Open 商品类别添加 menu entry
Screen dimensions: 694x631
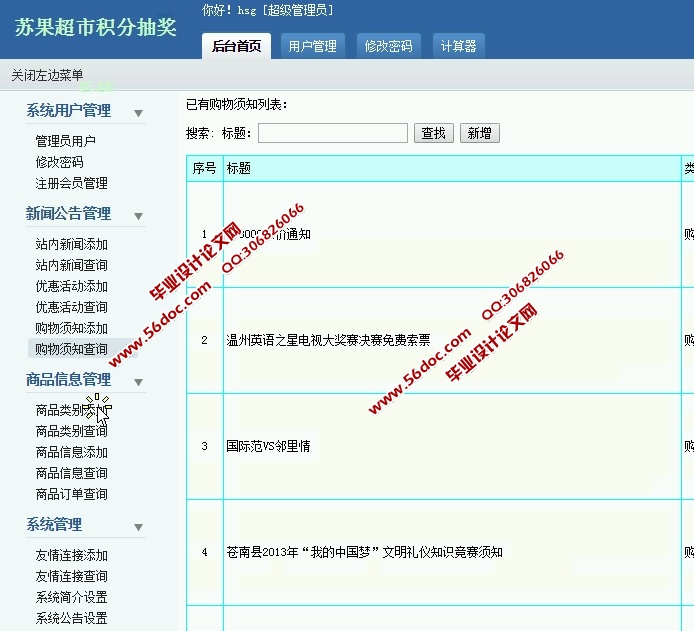[x=72, y=410]
